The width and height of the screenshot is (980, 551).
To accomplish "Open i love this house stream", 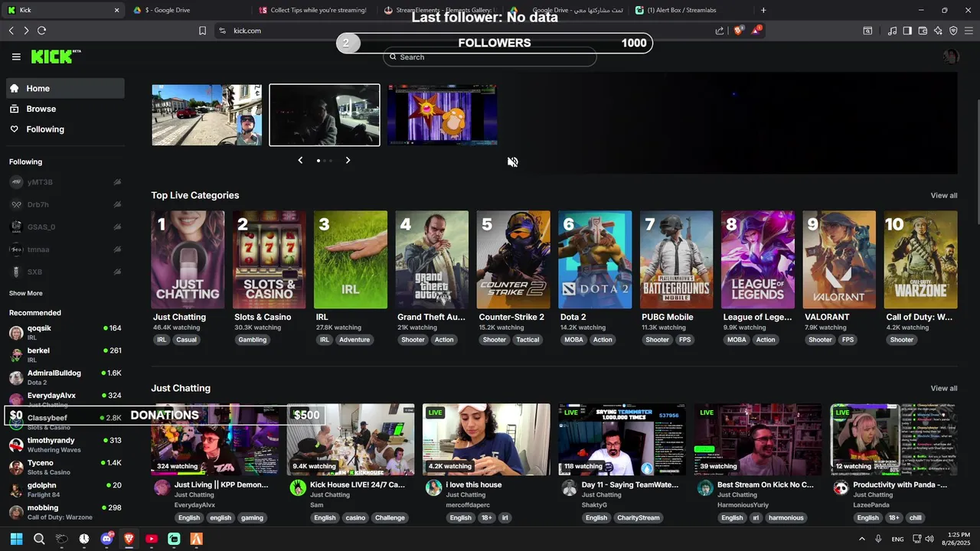I will (486, 440).
